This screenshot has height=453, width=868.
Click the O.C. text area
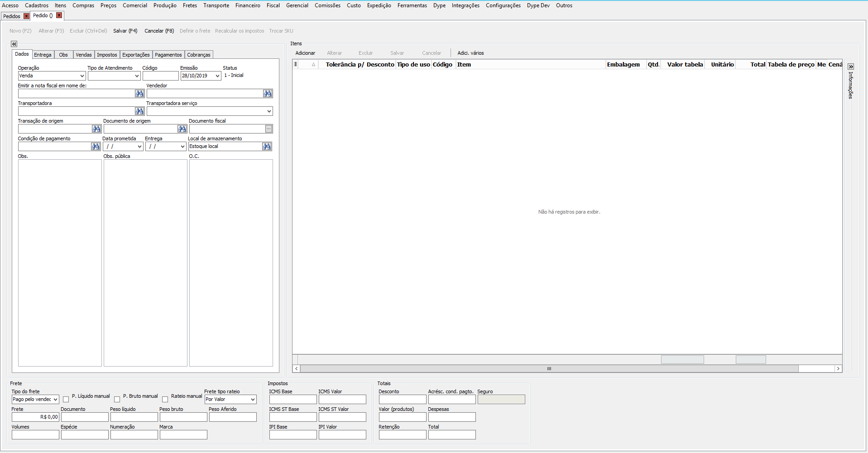point(231,263)
